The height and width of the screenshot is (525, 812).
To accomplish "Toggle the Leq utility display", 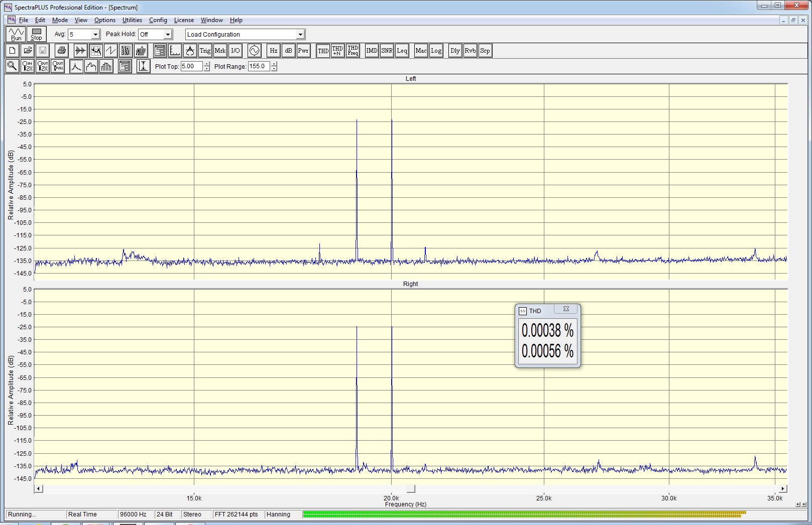I will pos(402,51).
